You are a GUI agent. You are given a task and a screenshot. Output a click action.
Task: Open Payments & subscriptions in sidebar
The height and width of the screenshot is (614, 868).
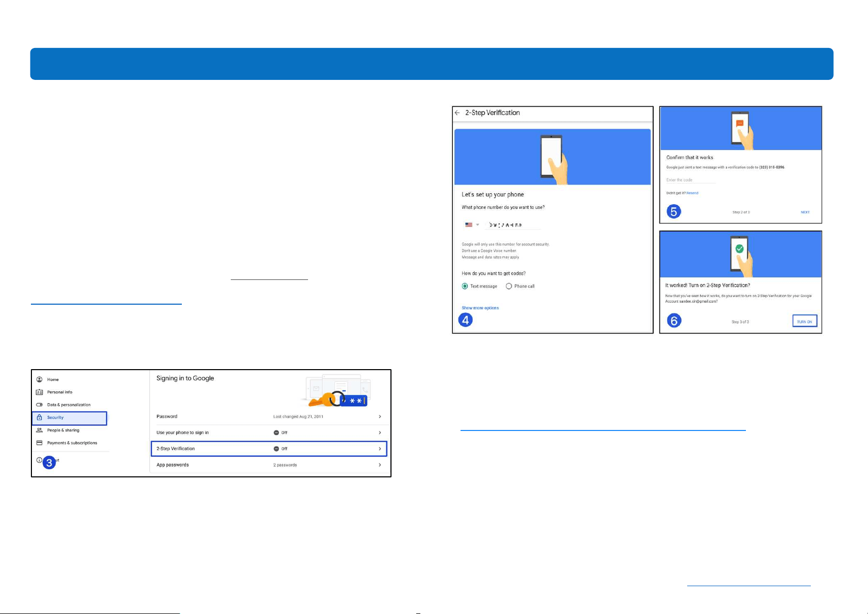[x=66, y=443]
